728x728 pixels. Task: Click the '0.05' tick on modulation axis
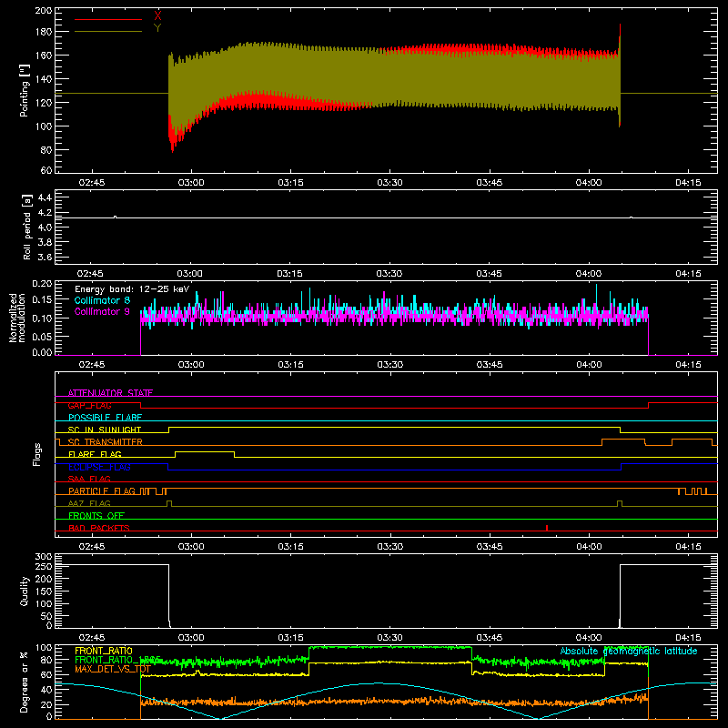click(x=42, y=336)
